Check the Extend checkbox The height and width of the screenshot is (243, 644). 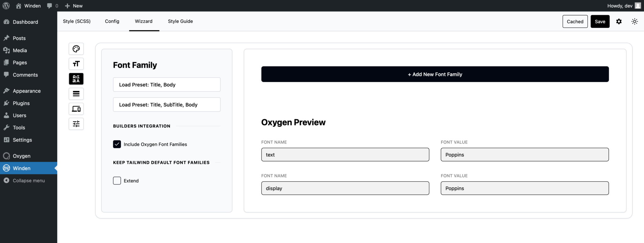[117, 181]
